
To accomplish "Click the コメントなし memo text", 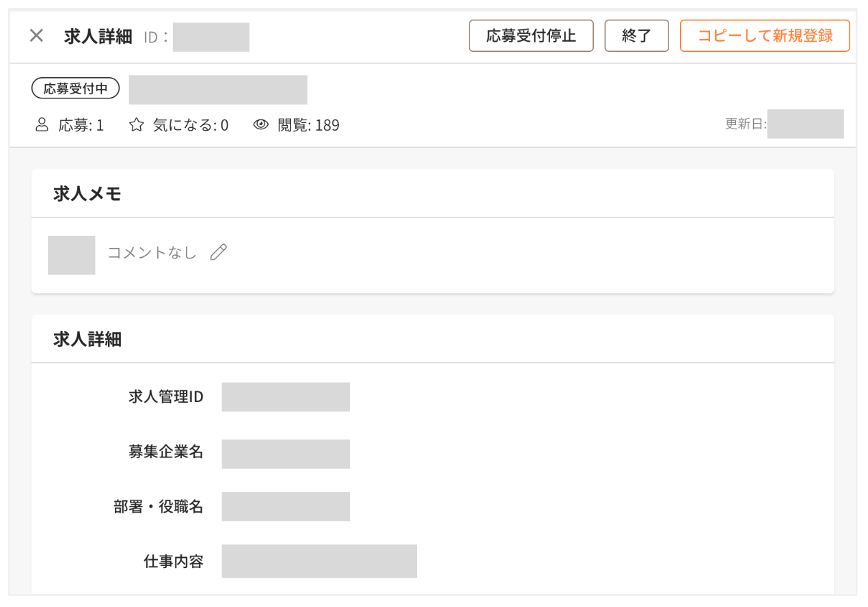I will pyautogui.click(x=152, y=253).
